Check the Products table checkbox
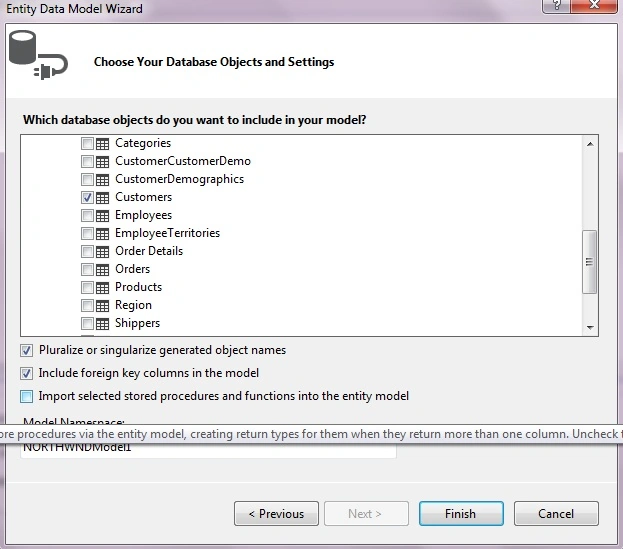The width and height of the screenshot is (623, 549). point(87,287)
